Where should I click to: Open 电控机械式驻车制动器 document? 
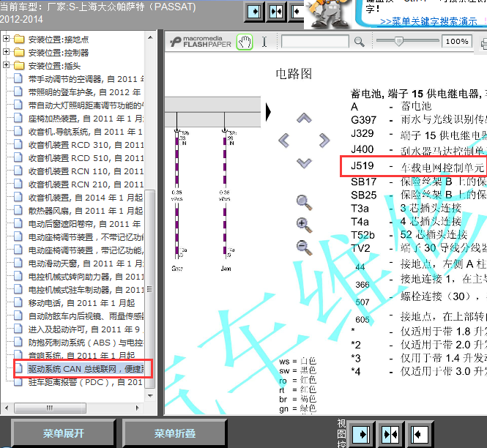click(x=86, y=290)
